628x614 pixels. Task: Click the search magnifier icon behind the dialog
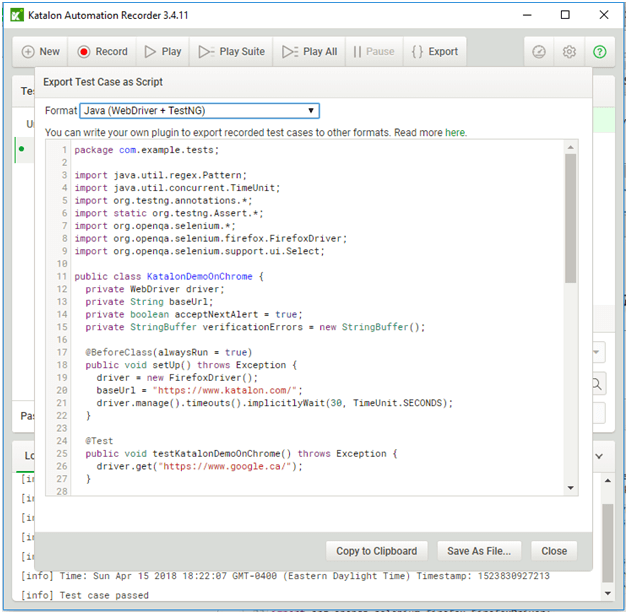point(598,385)
